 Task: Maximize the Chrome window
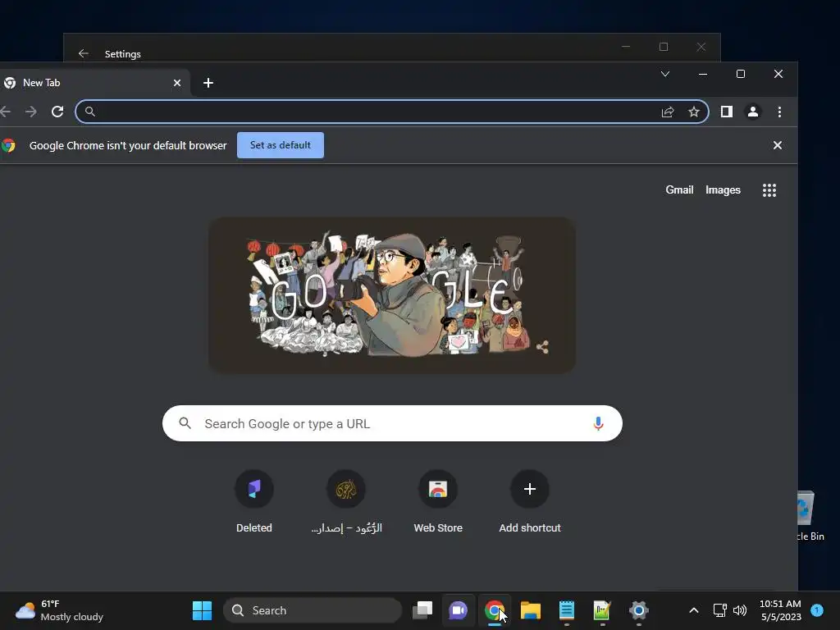click(741, 74)
